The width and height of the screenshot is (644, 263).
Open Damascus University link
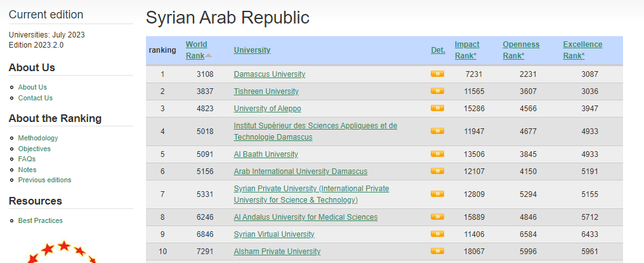270,74
